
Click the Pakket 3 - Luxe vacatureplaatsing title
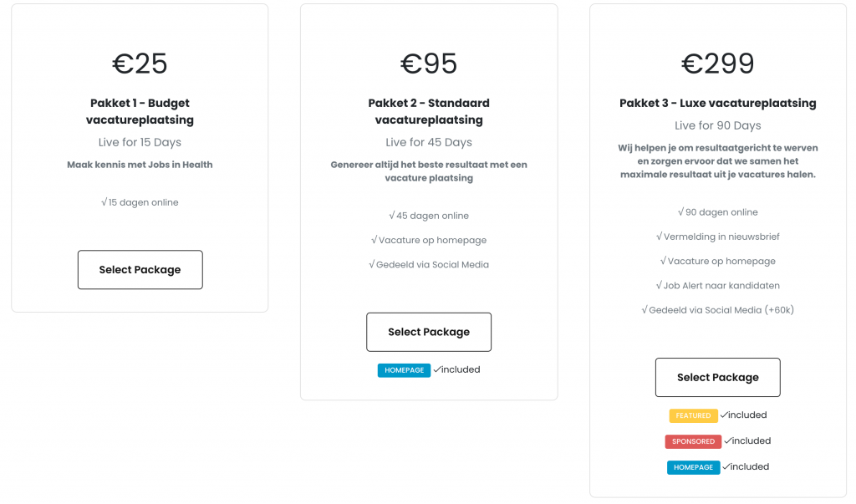click(x=718, y=103)
